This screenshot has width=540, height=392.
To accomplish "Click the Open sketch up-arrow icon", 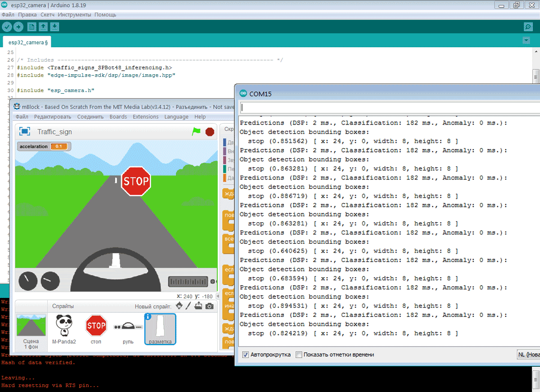I will point(43,27).
